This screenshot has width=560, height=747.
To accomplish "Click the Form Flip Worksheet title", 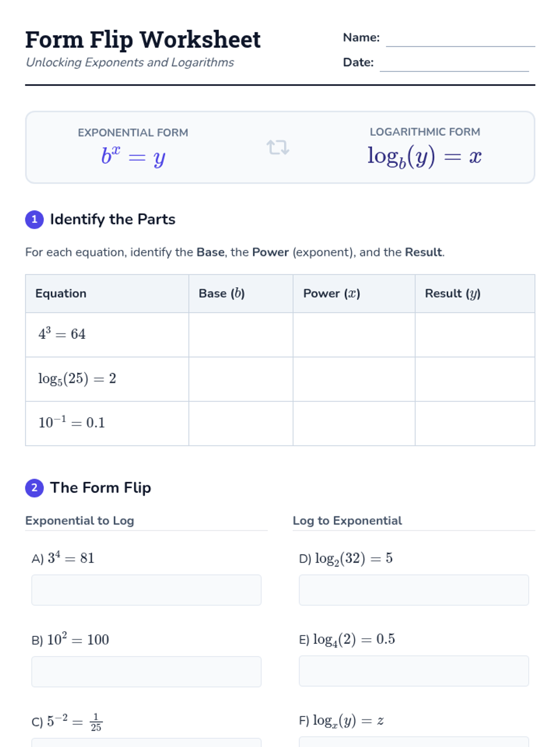I will pos(143,40).
